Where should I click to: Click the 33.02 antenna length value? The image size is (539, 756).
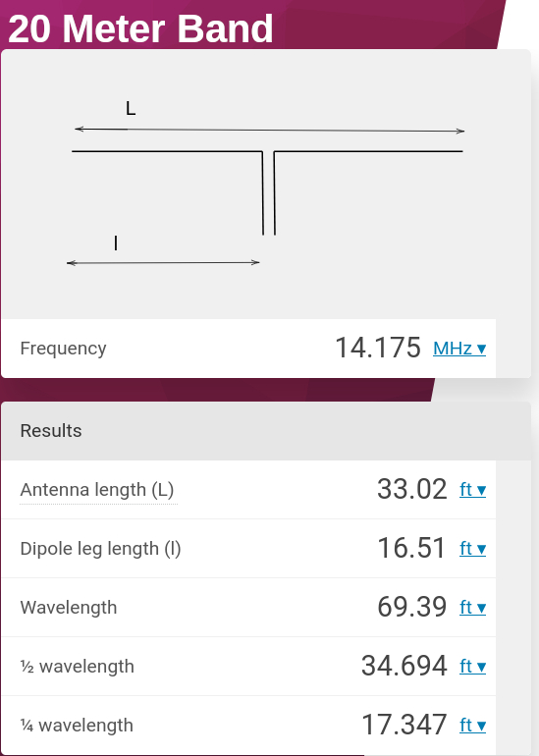coord(411,489)
